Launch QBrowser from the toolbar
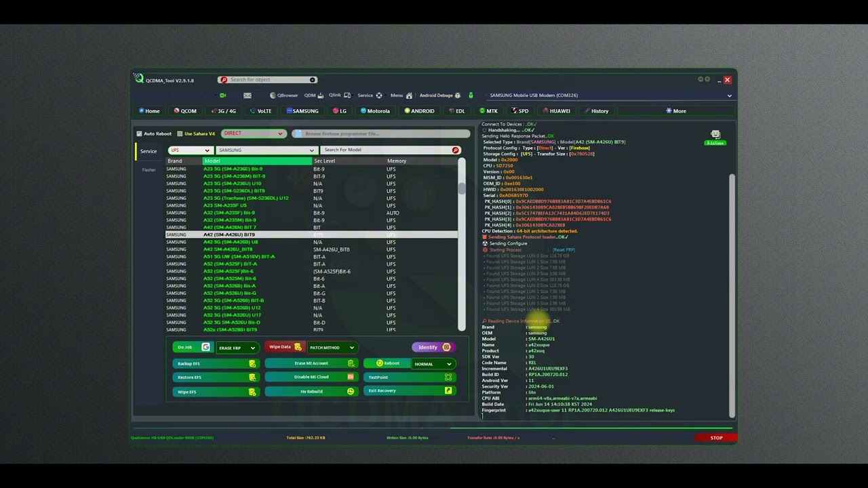 (284, 96)
